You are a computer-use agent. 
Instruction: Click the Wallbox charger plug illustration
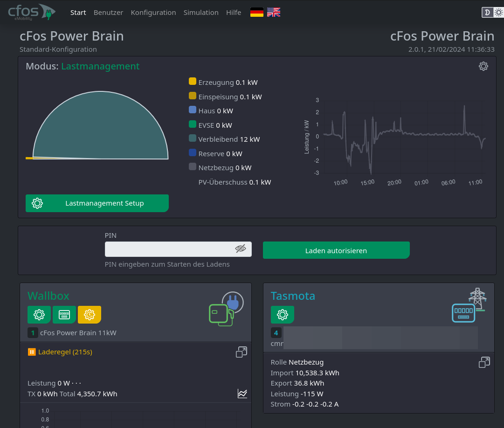click(226, 309)
